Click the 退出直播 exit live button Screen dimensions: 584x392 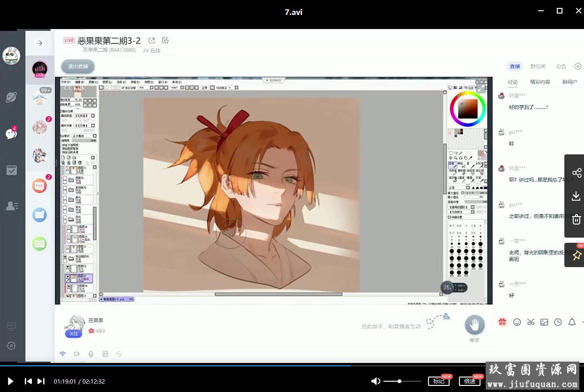tap(78, 66)
